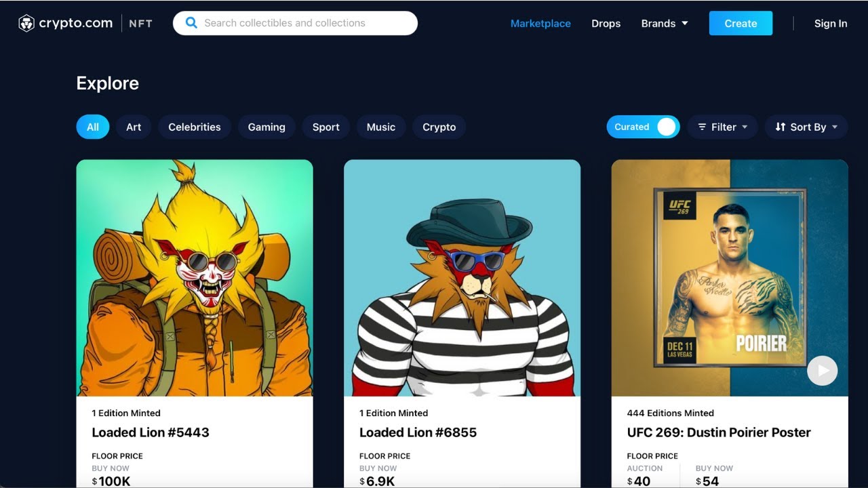
Task: Select the Celebrities category tab
Action: tap(195, 127)
